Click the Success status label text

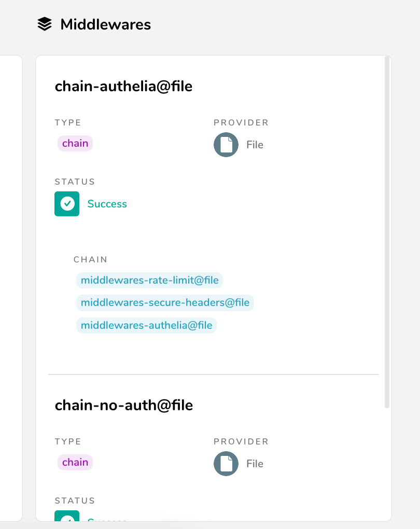pyautogui.click(x=107, y=204)
